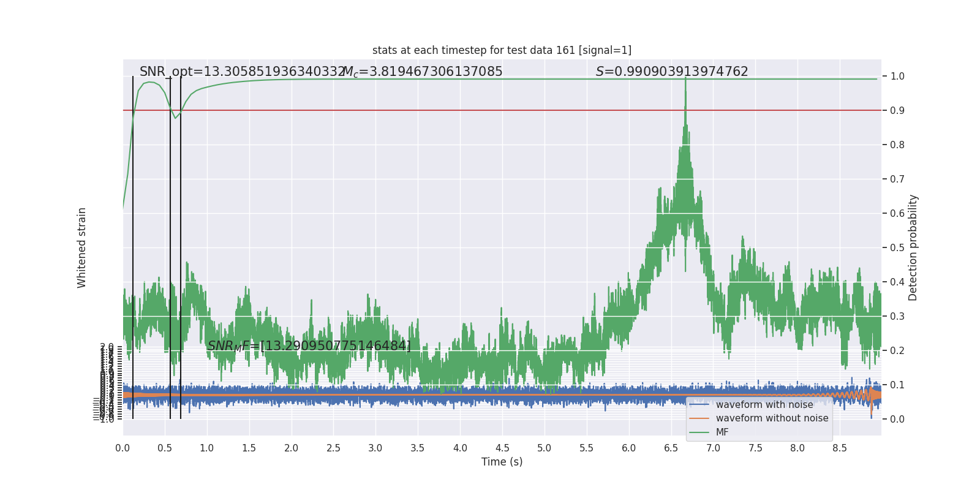Click the 'Whitened strain' axis label
980x490 pixels.
pos(82,247)
